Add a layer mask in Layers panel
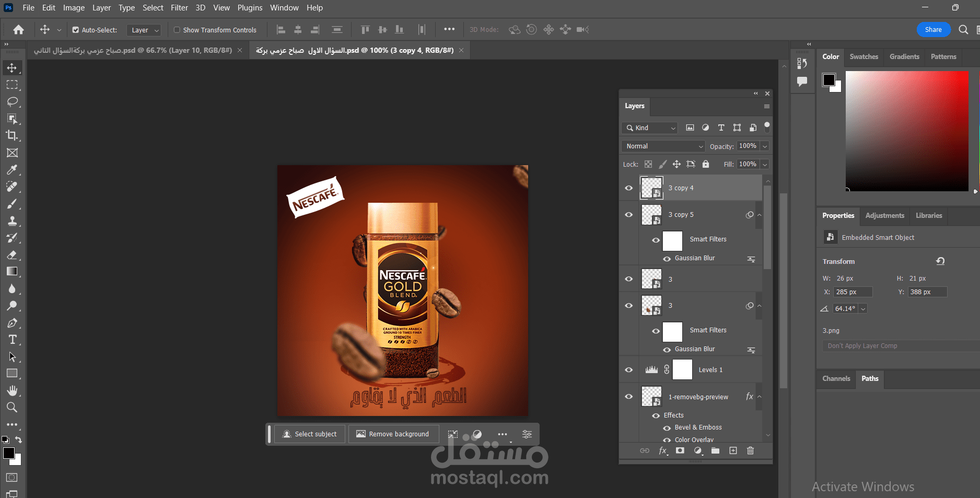Screen dimensions: 980x498 pyautogui.click(x=680, y=450)
